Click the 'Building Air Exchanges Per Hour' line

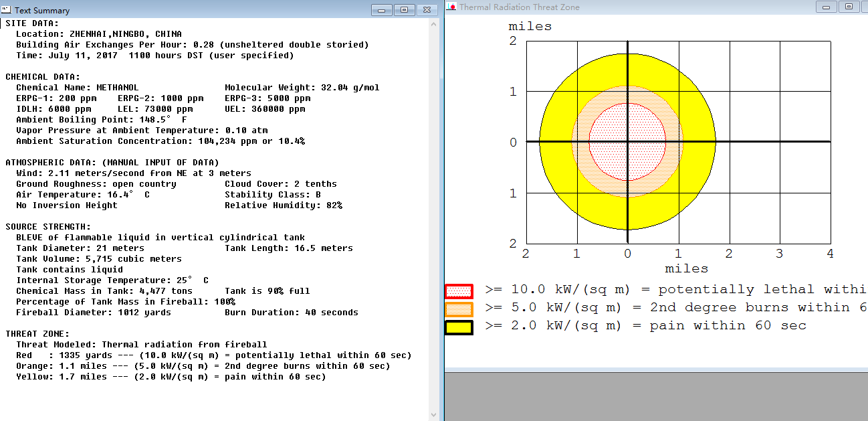(x=192, y=45)
